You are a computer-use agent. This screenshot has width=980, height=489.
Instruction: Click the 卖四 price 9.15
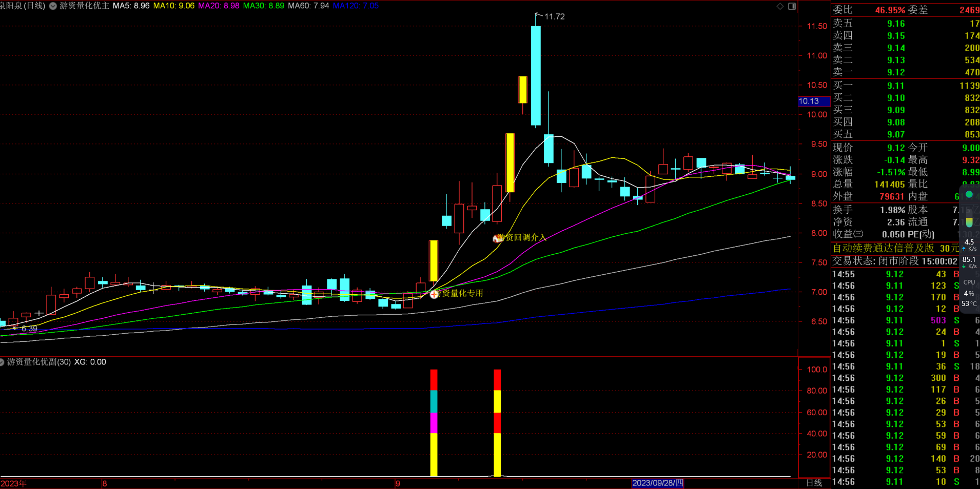point(896,36)
